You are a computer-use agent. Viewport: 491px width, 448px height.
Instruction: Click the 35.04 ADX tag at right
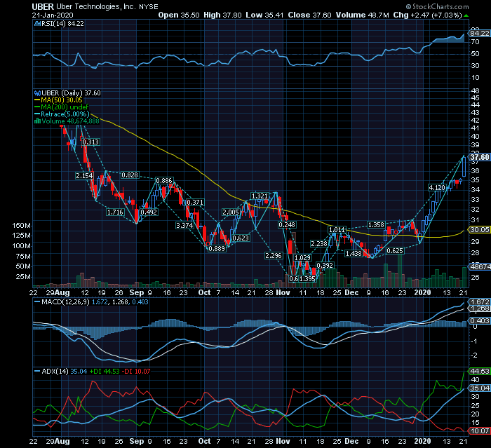click(479, 388)
